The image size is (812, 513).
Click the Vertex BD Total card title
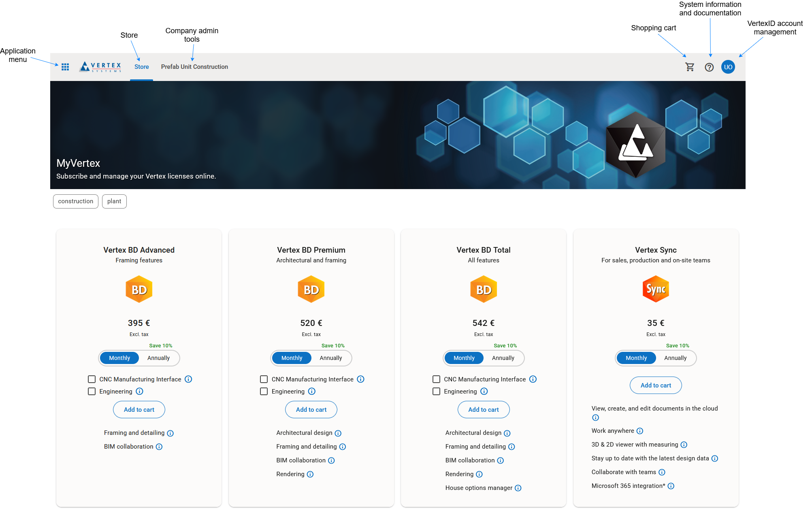tap(484, 250)
